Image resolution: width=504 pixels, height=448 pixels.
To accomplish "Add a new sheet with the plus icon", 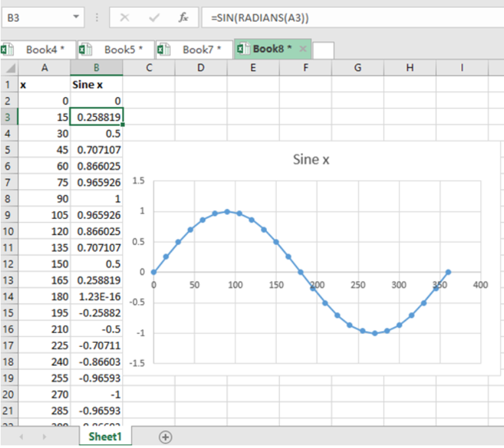I will click(x=166, y=437).
